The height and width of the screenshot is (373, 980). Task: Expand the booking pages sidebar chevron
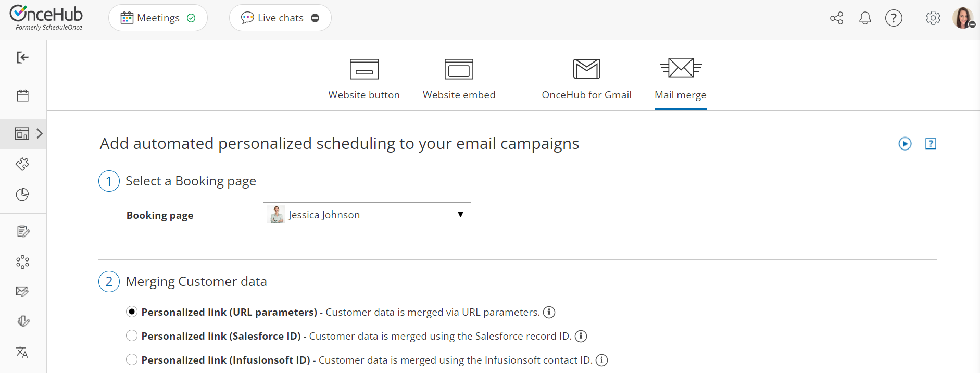pos(40,133)
